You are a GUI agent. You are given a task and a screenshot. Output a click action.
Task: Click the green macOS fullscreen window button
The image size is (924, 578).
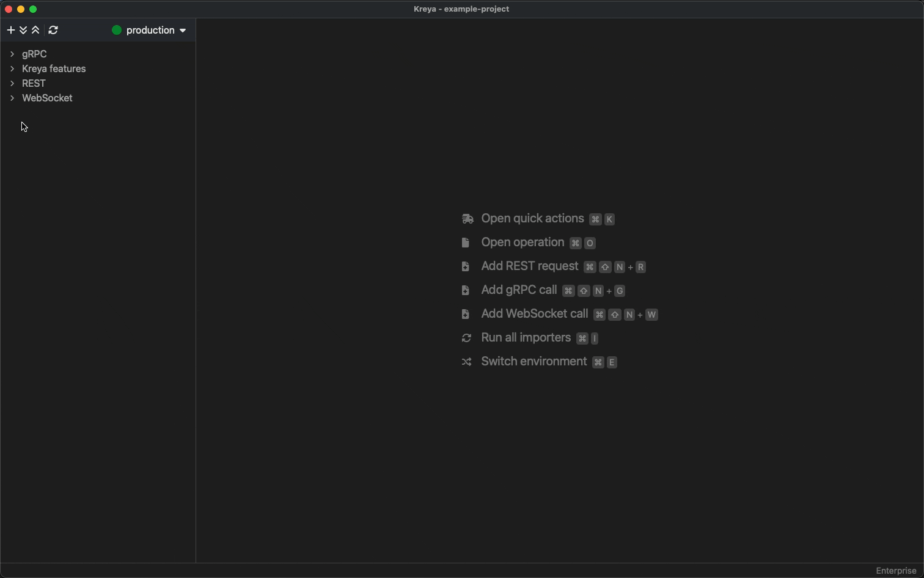click(x=33, y=9)
